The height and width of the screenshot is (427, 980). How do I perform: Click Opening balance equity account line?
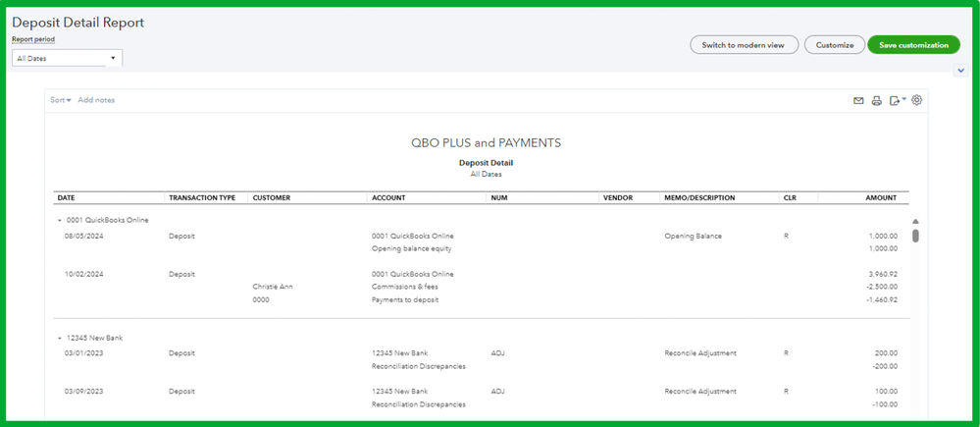(x=411, y=248)
